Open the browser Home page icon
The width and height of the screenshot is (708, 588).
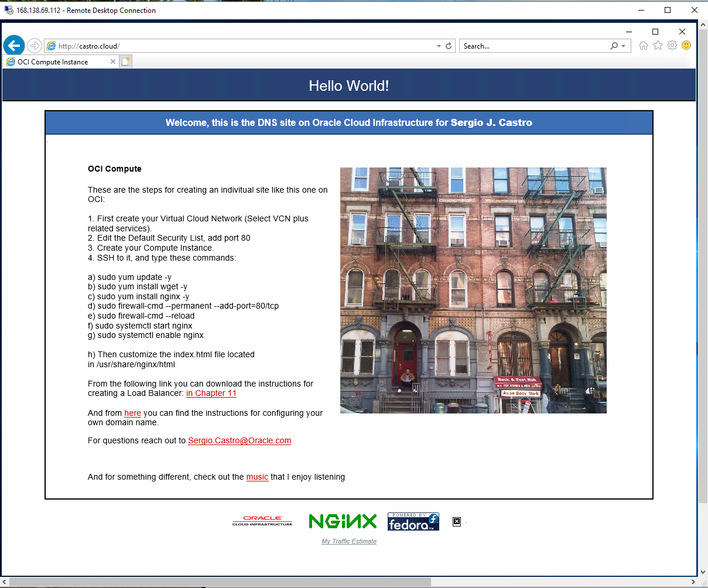(x=644, y=46)
